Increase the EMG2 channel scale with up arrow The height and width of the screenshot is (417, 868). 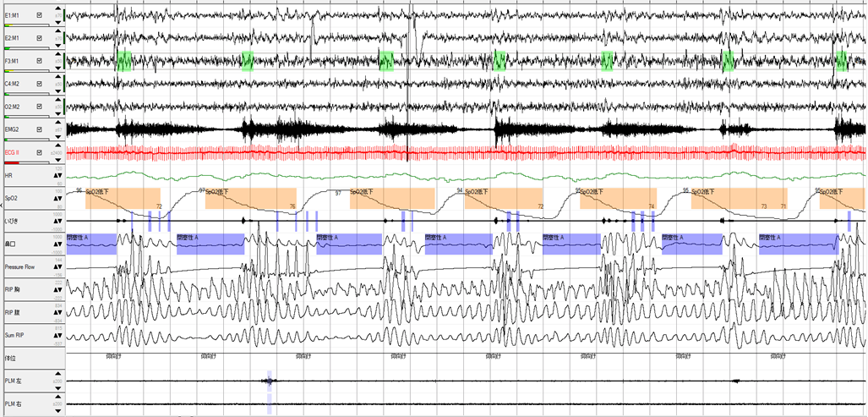coord(58,121)
